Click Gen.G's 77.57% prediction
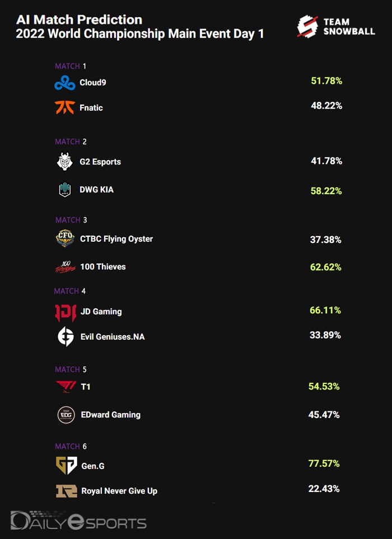 324,463
